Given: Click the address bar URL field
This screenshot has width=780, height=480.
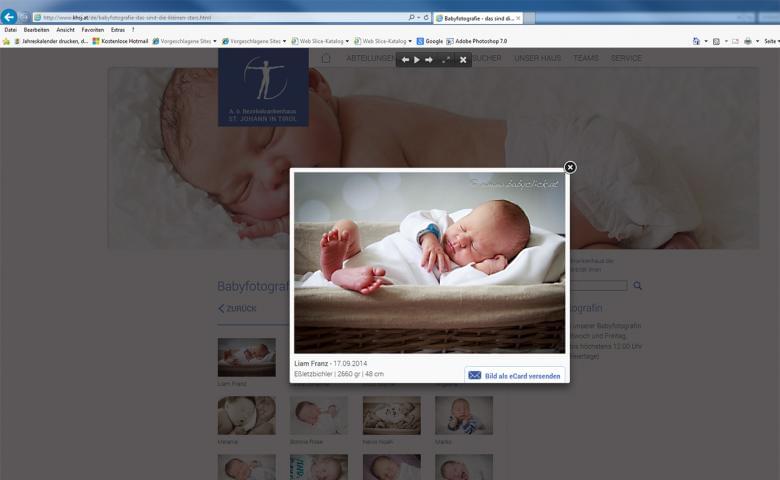Looking at the screenshot, I should click(220, 18).
